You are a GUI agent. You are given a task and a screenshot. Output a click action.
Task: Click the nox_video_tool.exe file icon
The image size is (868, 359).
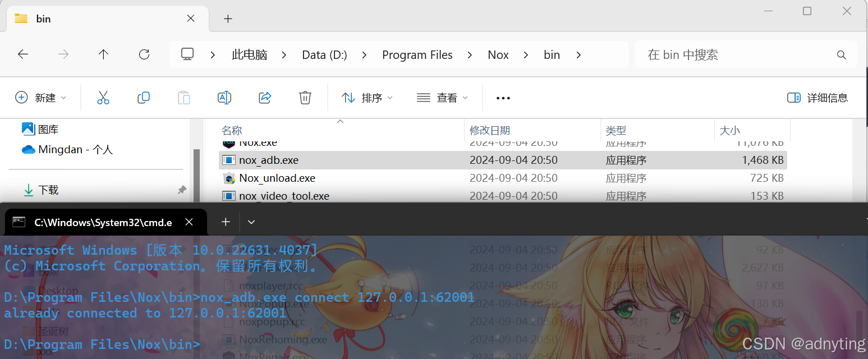click(x=228, y=196)
